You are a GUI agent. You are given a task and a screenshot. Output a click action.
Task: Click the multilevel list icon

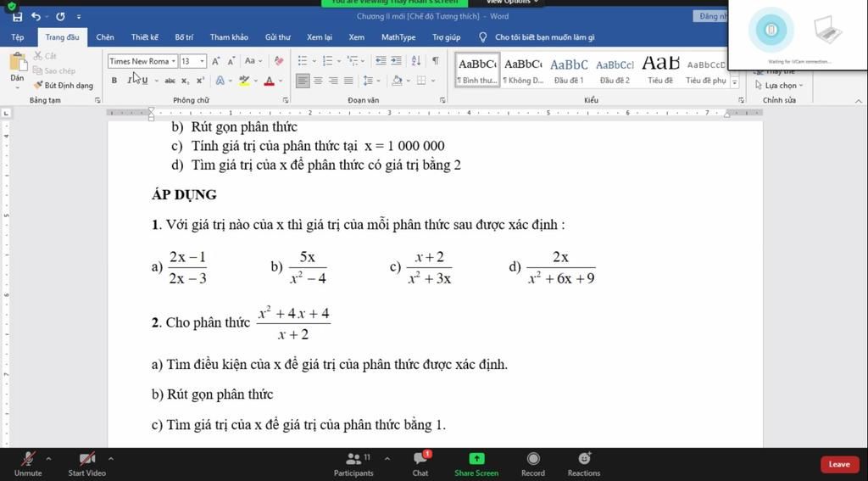point(352,61)
